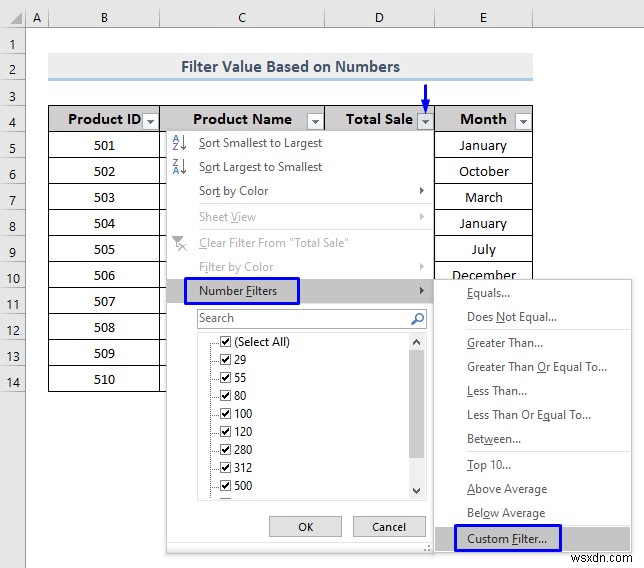Select column C header
This screenshot has height=568, width=644.
(x=242, y=18)
